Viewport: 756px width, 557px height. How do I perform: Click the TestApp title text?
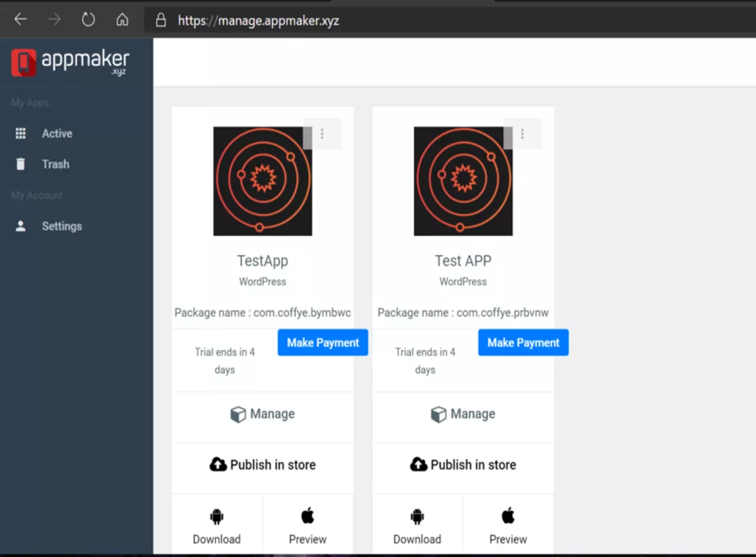coord(263,261)
